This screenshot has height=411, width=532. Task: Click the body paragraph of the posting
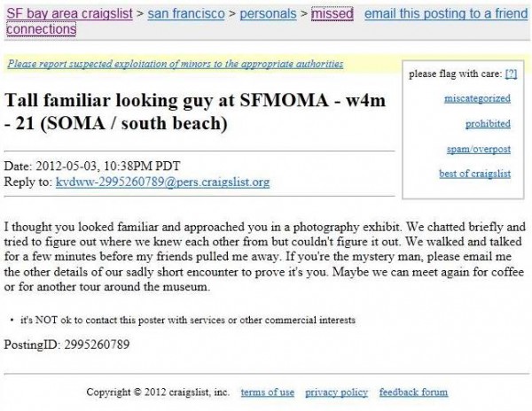coord(264,257)
